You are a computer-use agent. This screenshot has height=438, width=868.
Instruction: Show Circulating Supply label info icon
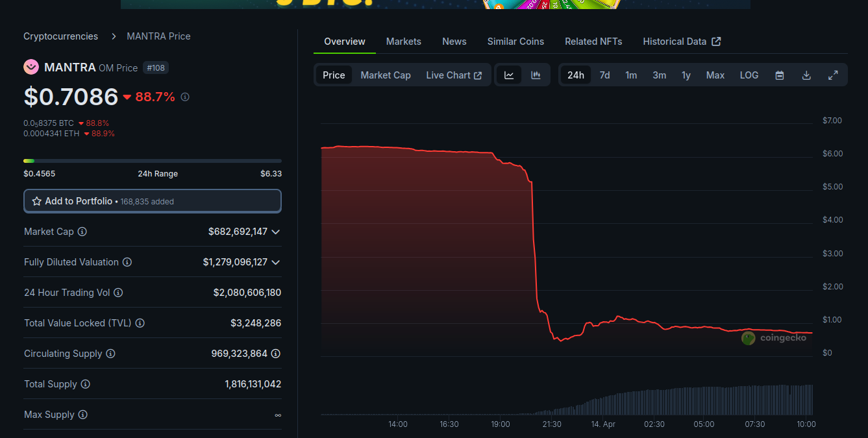(x=110, y=354)
